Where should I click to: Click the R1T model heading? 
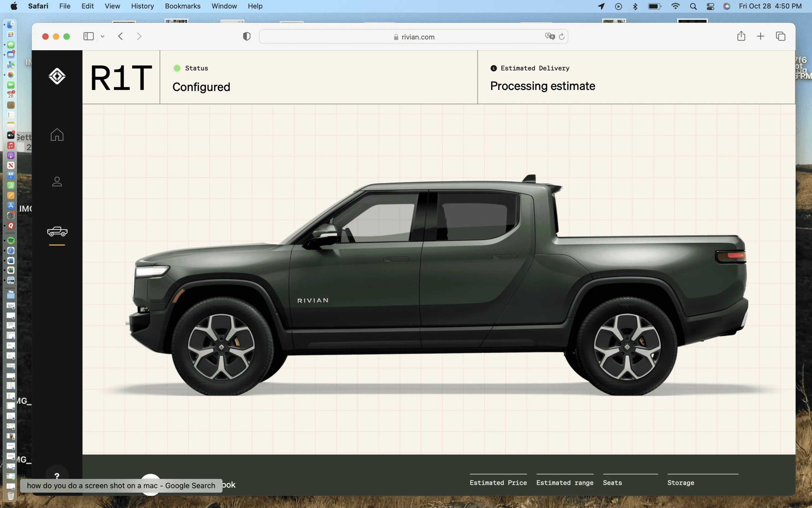[x=121, y=77]
